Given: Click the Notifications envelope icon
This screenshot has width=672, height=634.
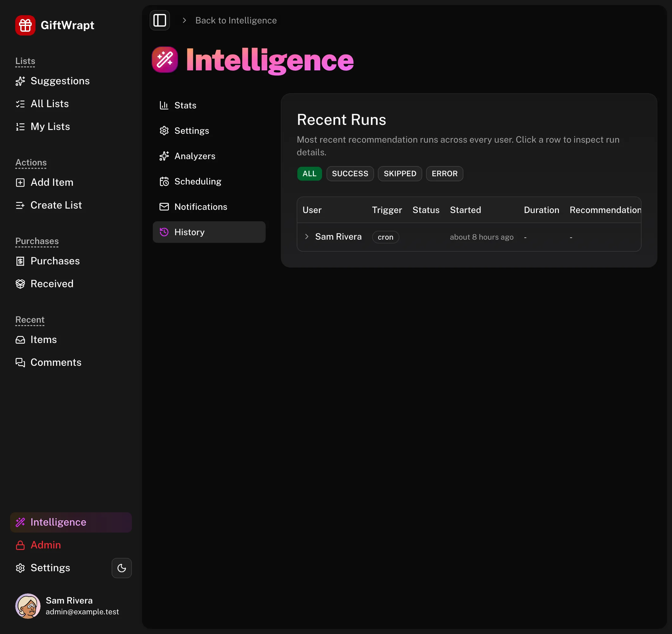Looking at the screenshot, I should (164, 207).
